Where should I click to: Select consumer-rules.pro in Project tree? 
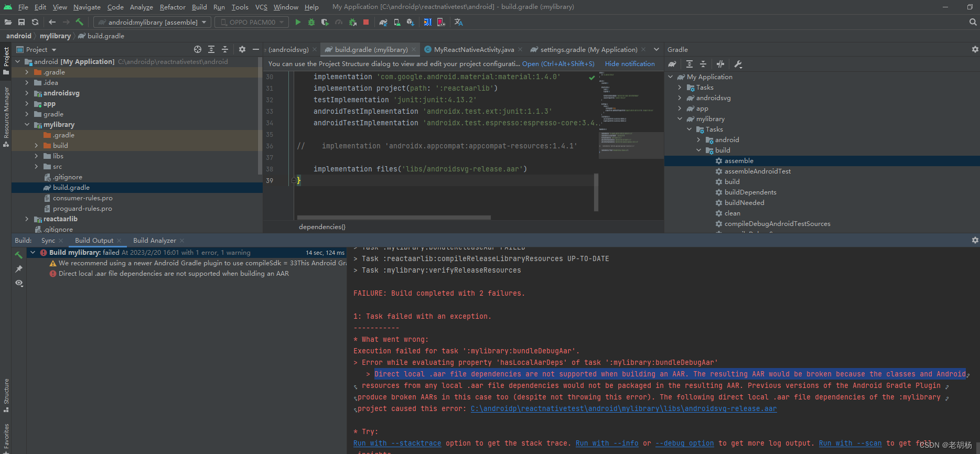click(82, 198)
